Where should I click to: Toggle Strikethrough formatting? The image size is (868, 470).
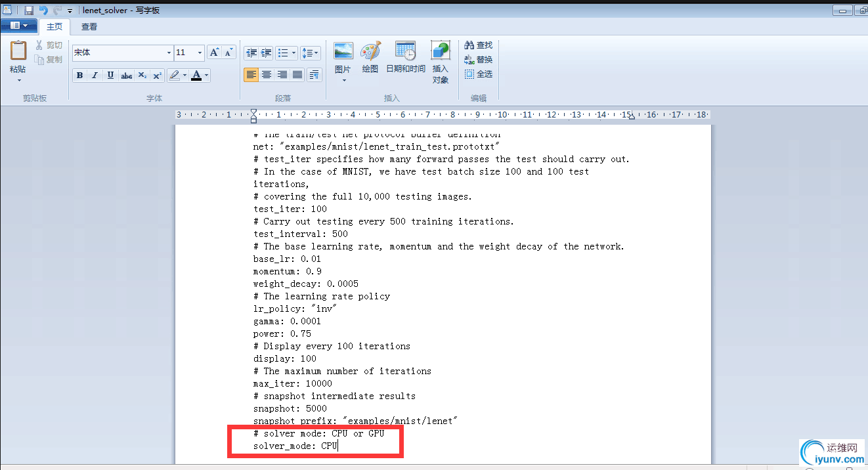(x=126, y=75)
